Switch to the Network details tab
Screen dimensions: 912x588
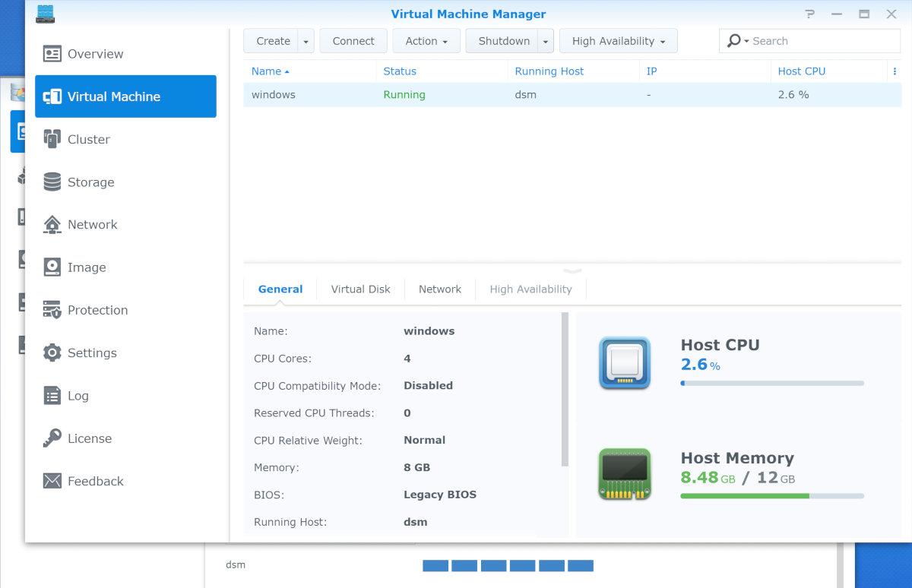(x=439, y=289)
